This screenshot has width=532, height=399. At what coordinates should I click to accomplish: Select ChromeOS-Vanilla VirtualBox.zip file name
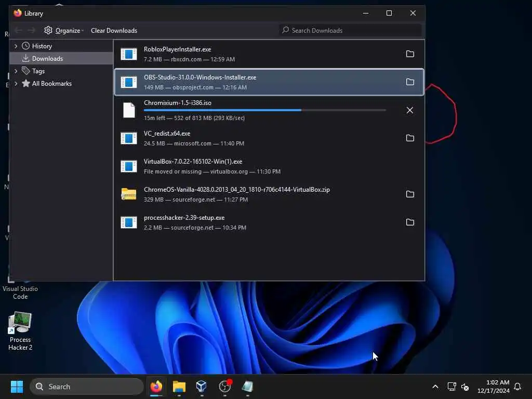tap(237, 190)
